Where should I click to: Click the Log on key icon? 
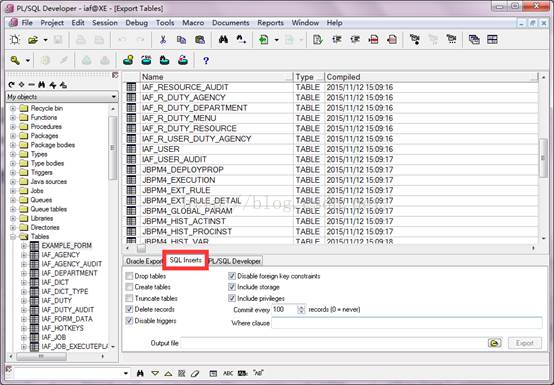(15, 60)
